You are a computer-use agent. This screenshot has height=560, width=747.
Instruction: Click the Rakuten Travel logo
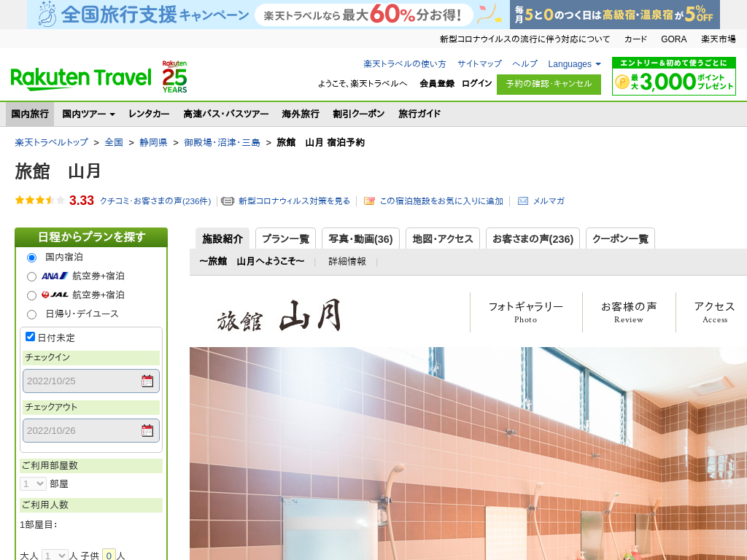81,78
